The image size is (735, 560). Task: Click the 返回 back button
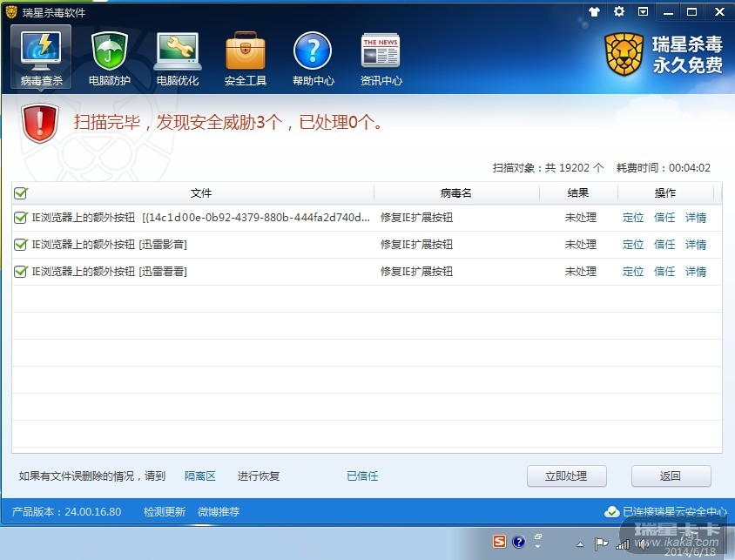[671, 476]
